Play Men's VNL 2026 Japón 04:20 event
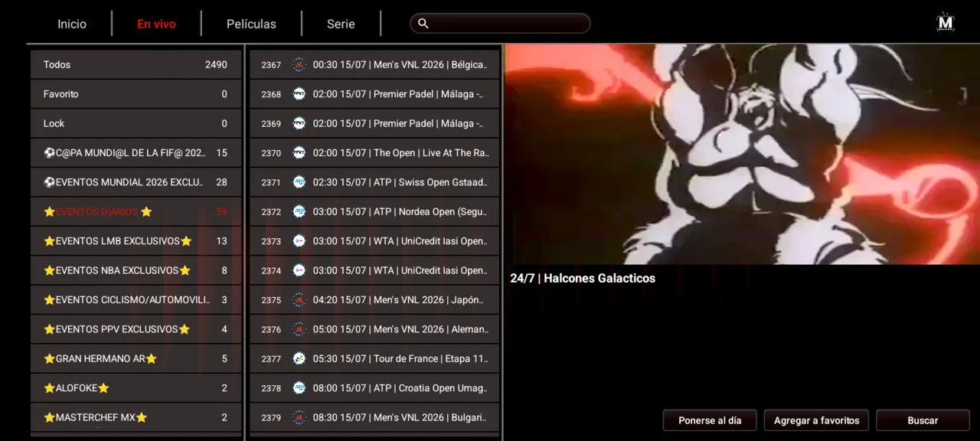Screen dimensions: 980x441 (374, 300)
